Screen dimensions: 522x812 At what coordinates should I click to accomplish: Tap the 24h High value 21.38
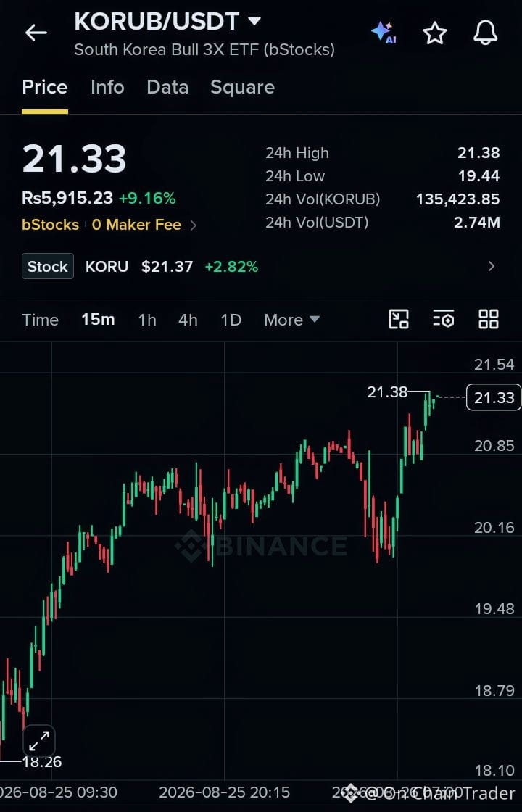(478, 153)
